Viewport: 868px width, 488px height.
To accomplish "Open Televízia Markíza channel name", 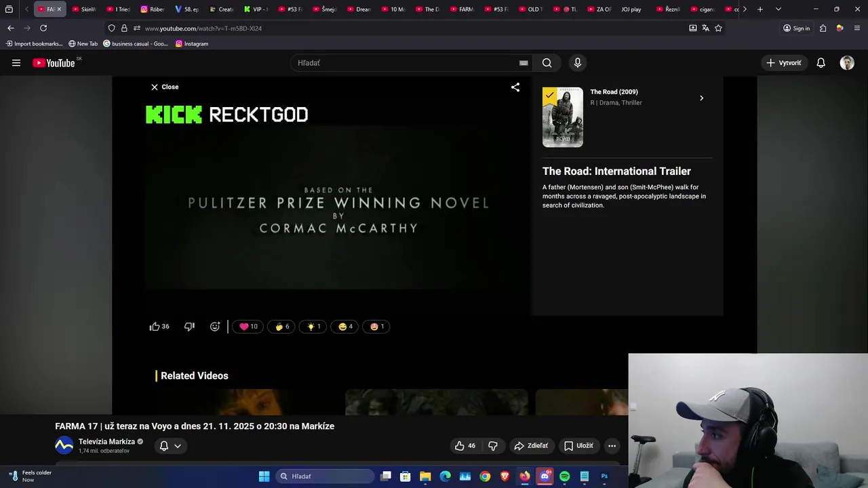I will coord(106,442).
